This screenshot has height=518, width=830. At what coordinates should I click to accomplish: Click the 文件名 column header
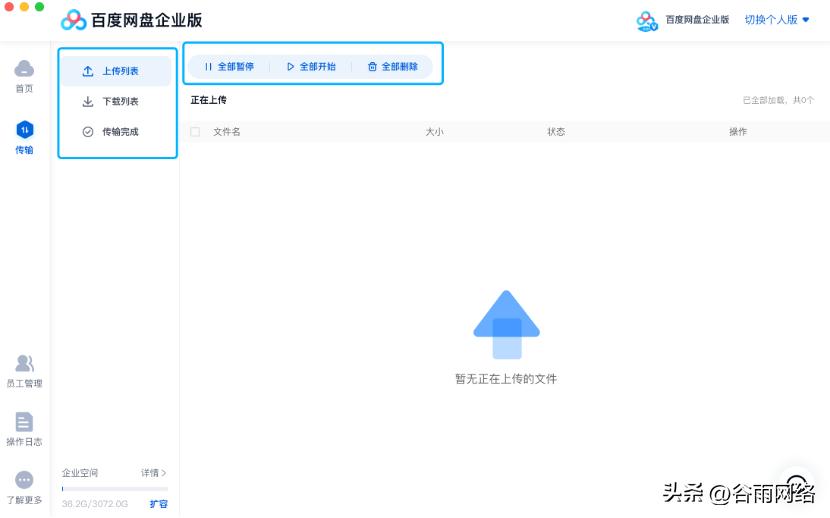click(227, 132)
